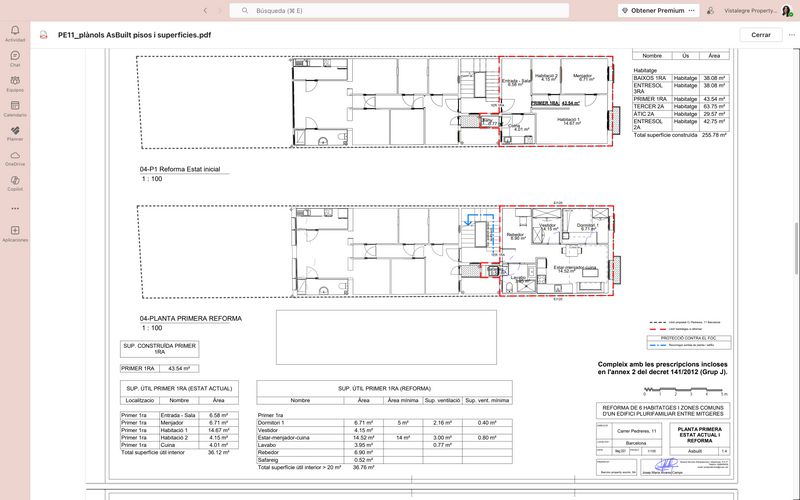Open the Actividad feed
Viewport: 800px width, 500px height.
coord(14,33)
